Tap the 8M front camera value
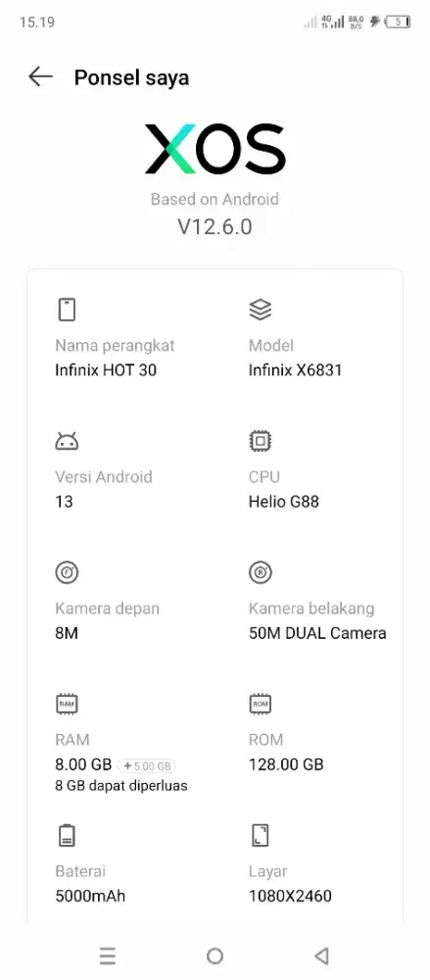 (67, 633)
